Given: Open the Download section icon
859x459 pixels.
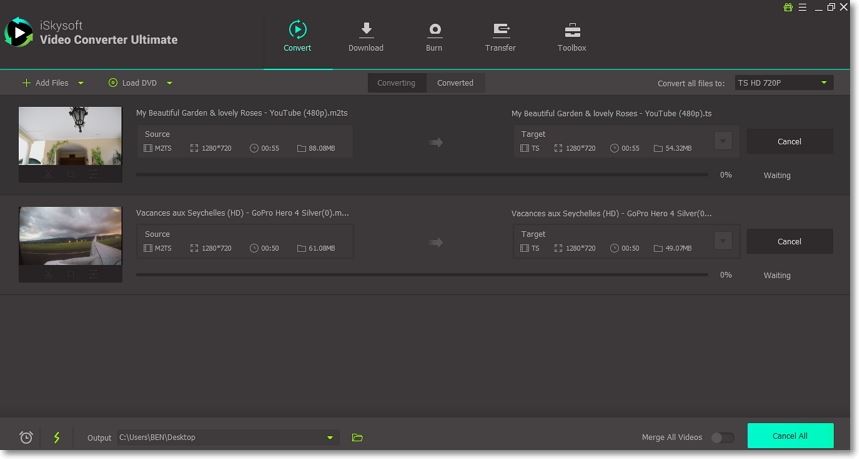Looking at the screenshot, I should click(365, 30).
